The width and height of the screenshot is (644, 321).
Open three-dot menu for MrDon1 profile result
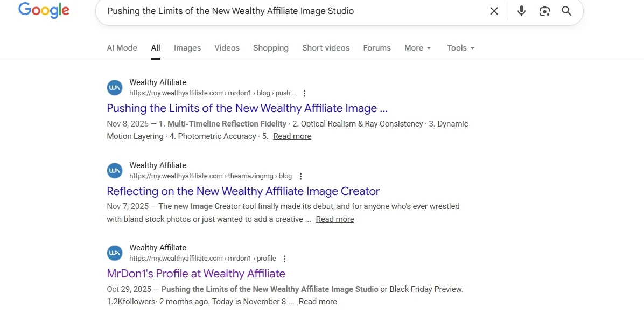click(x=285, y=259)
